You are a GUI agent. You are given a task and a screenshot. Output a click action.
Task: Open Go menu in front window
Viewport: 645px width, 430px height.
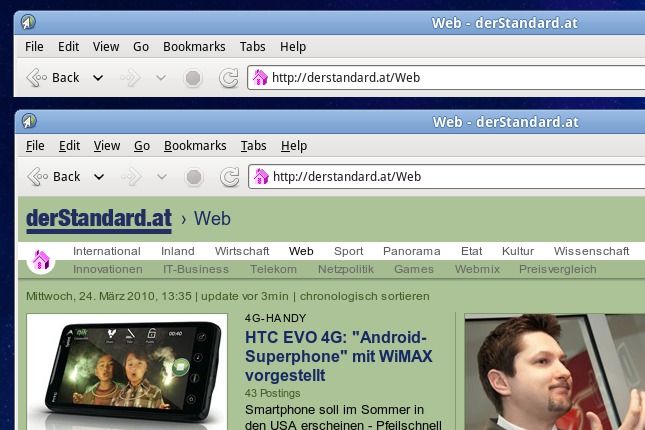142,146
